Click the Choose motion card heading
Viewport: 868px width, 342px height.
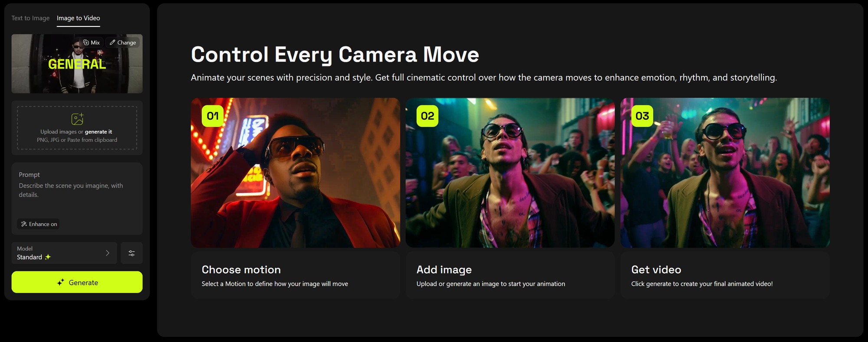point(241,270)
